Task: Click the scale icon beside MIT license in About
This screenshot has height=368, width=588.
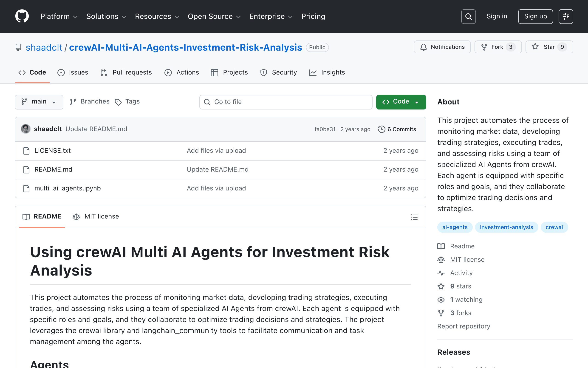Action: [441, 260]
